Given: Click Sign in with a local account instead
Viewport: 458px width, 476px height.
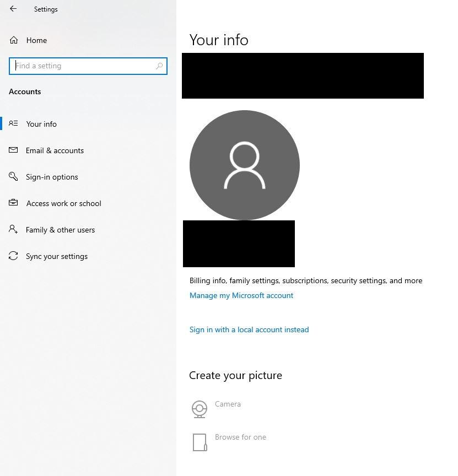Looking at the screenshot, I should pyautogui.click(x=249, y=329).
